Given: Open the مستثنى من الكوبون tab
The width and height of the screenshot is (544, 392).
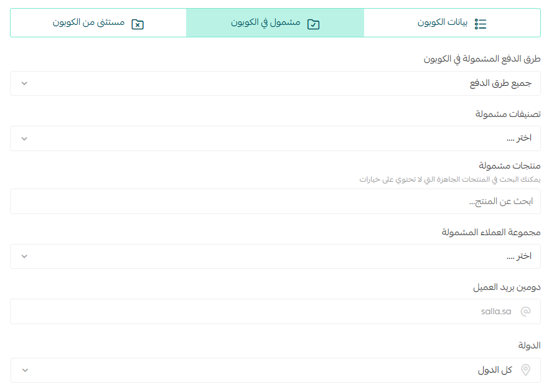Looking at the screenshot, I should (98, 23).
